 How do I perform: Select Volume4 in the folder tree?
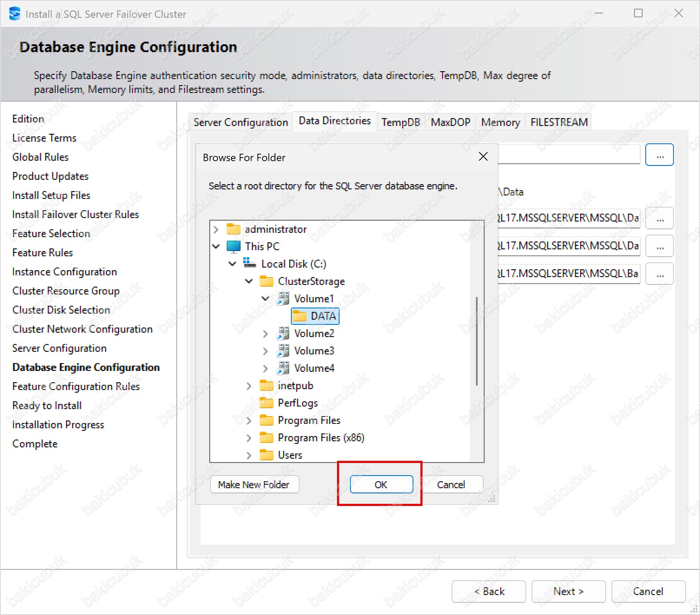click(314, 368)
